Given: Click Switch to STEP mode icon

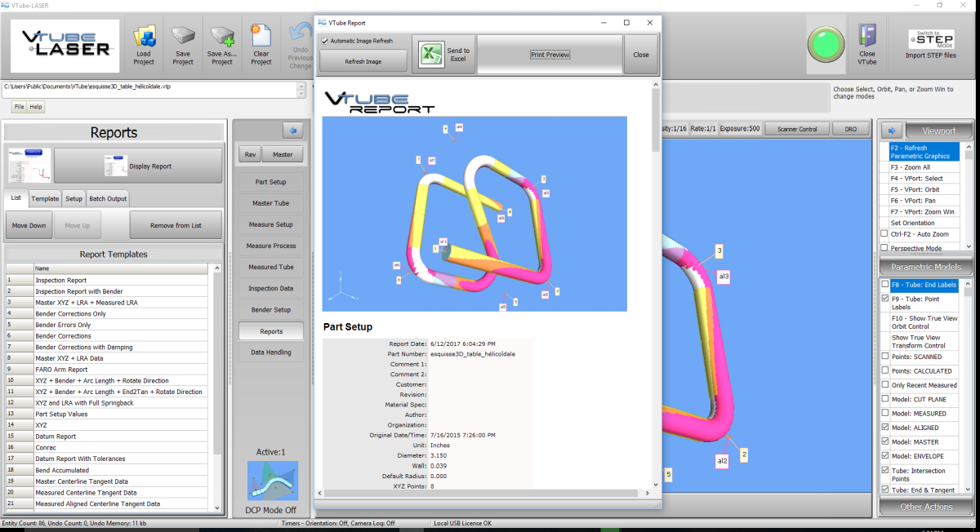Looking at the screenshot, I should coord(930,39).
